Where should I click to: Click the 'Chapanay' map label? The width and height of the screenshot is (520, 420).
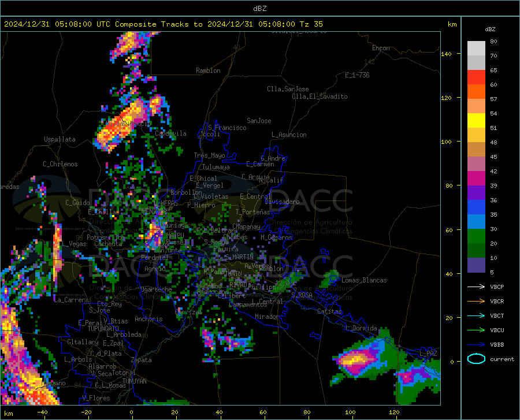click(246, 226)
